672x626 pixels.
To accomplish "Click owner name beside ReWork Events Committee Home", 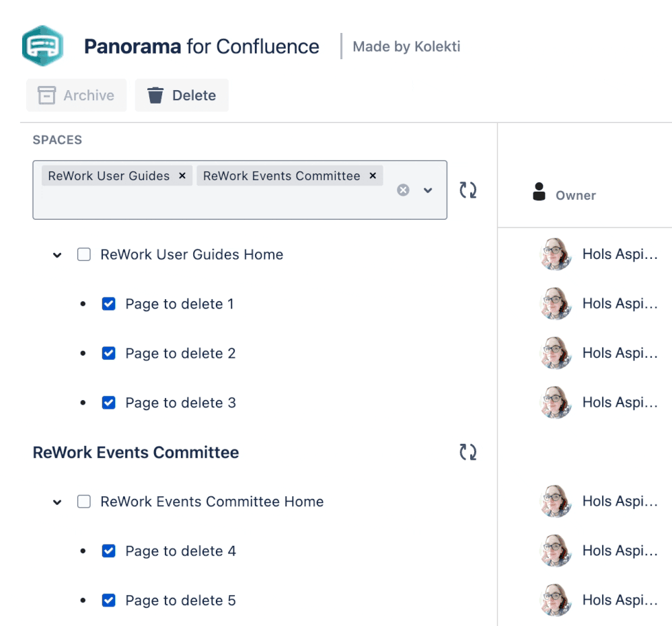I will coord(620,502).
